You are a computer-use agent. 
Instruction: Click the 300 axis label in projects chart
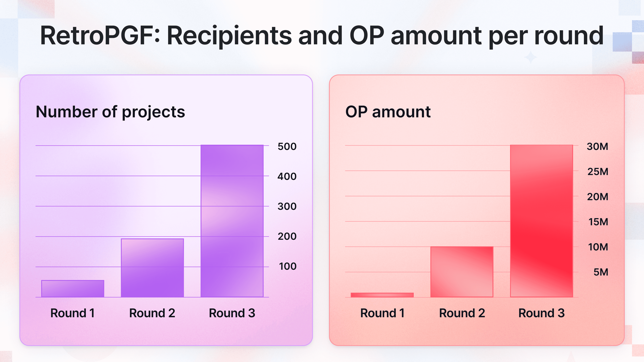pyautogui.click(x=287, y=206)
